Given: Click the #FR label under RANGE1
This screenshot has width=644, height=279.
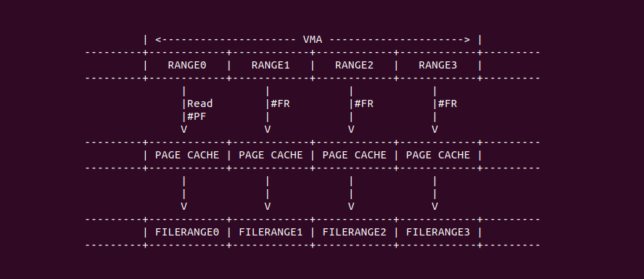Looking at the screenshot, I should click(x=280, y=103).
